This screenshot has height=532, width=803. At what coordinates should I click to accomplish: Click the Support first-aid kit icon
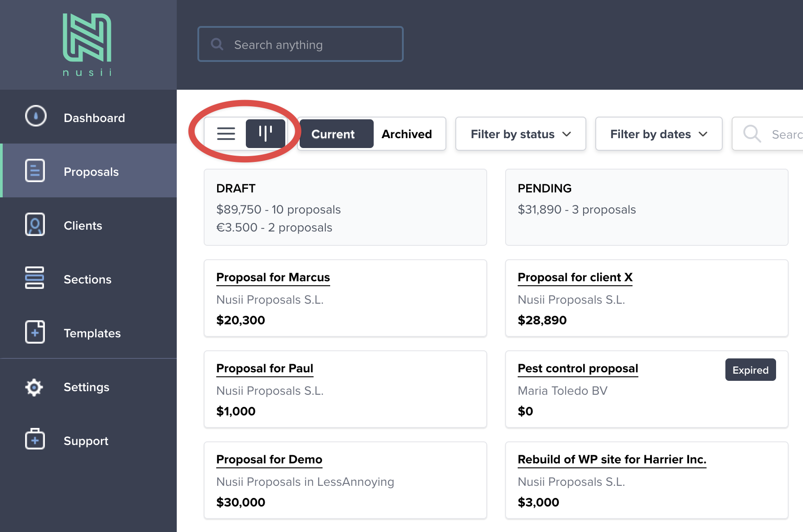click(35, 439)
